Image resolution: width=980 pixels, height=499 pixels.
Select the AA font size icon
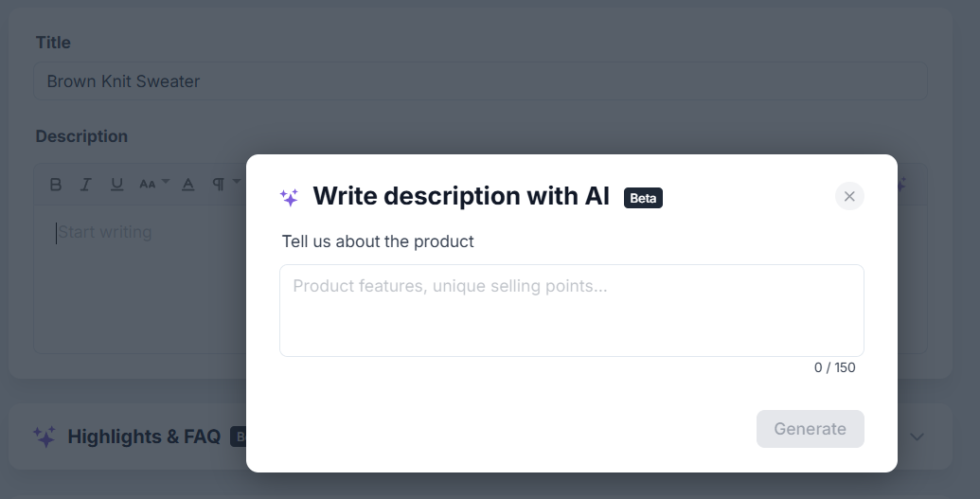click(x=148, y=185)
